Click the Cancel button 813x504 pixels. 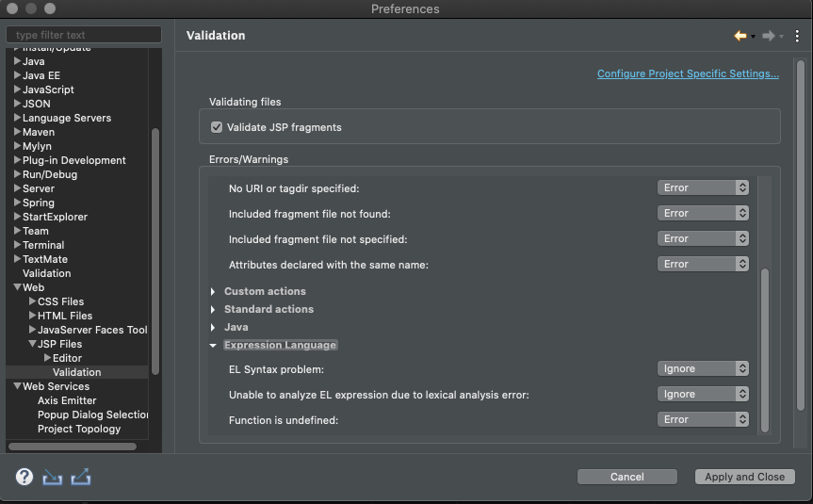[626, 477]
